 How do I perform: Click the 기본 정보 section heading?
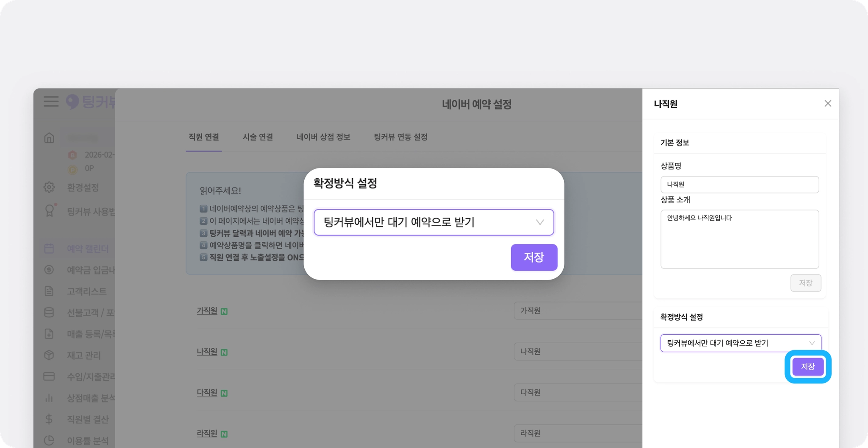[x=675, y=143]
